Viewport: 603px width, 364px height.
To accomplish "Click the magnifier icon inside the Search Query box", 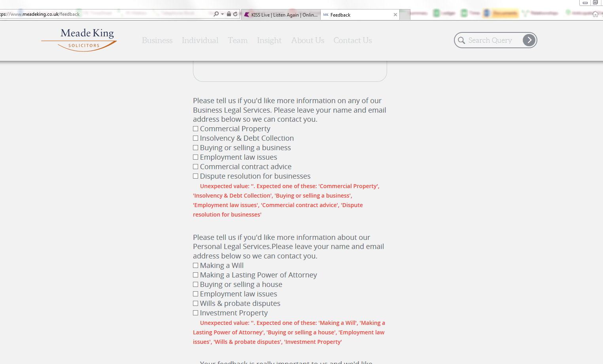I will tap(461, 40).
